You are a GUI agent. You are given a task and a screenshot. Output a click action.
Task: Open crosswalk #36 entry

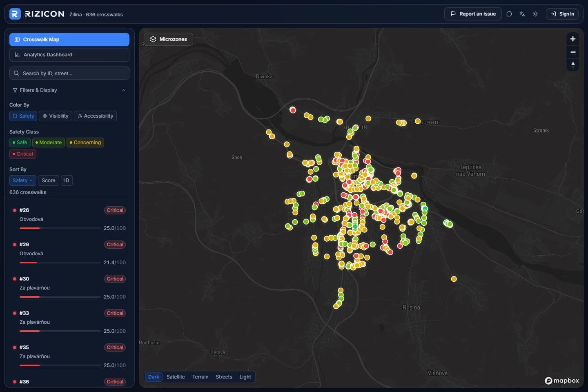(x=69, y=381)
